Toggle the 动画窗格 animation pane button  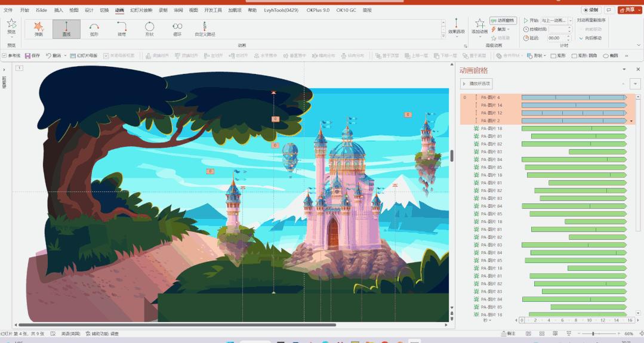(503, 20)
